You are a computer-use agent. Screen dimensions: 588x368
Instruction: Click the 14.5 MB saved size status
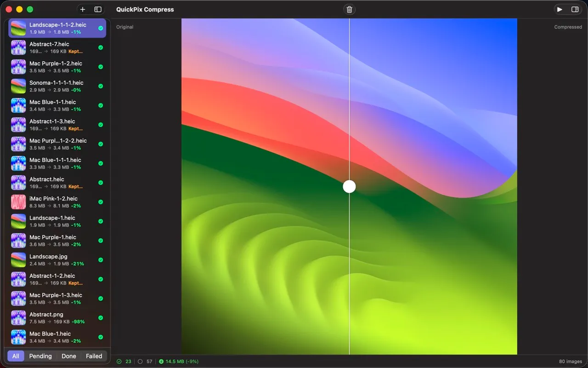[x=179, y=362]
